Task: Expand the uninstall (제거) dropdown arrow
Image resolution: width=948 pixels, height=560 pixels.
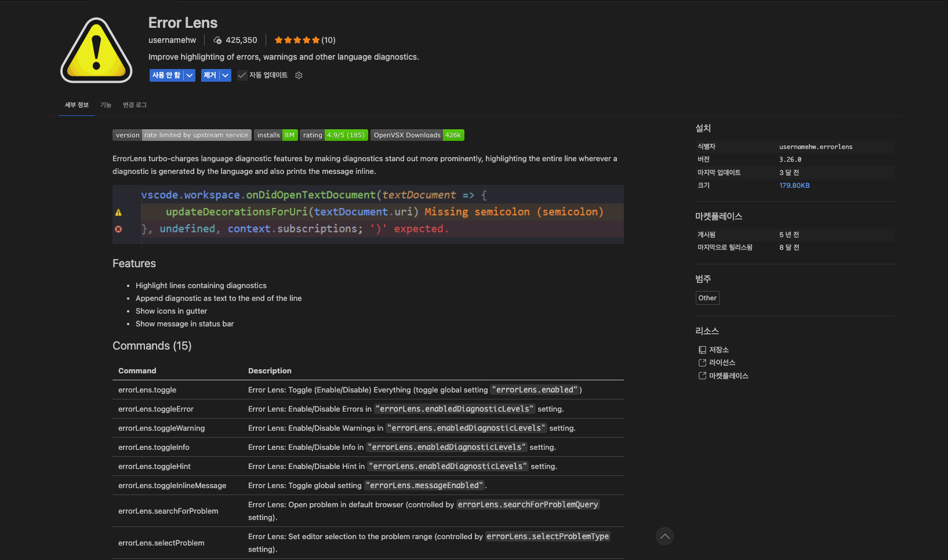Action: pos(225,75)
